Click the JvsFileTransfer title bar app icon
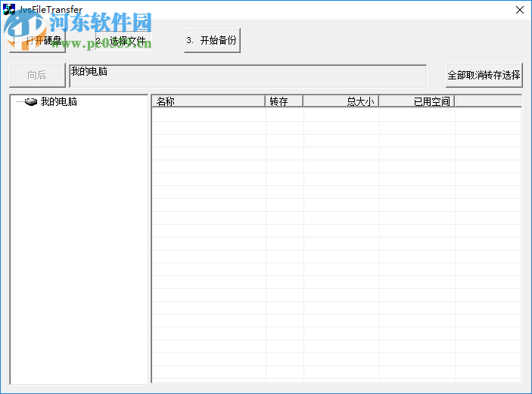This screenshot has width=532, height=394. pos(9,10)
